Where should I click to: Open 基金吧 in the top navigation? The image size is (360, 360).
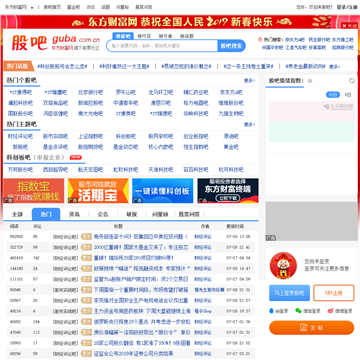(x=73, y=7)
